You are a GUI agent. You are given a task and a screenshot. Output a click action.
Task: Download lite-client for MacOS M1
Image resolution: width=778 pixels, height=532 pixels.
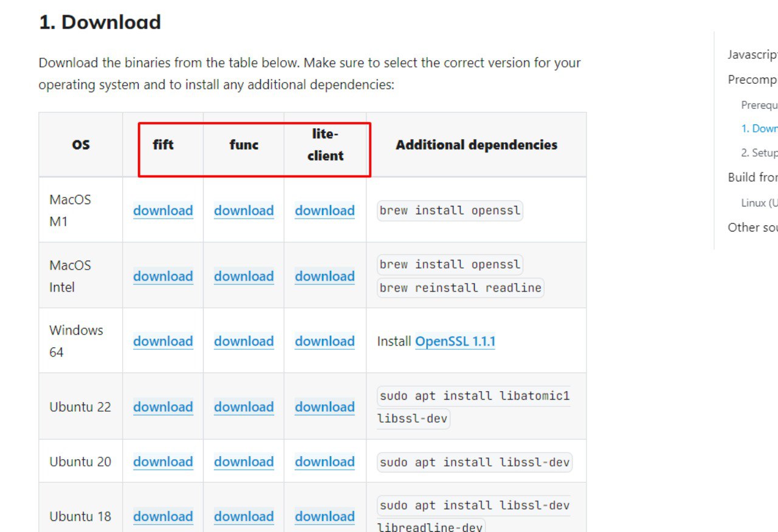pyautogui.click(x=325, y=211)
